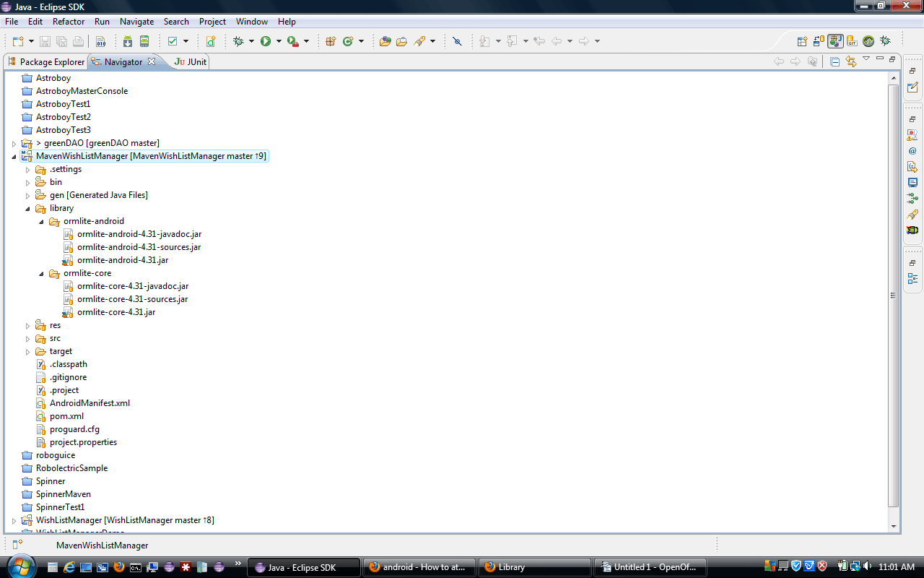This screenshot has width=924, height=578.
Task: Click the system tray volume icon
Action: [x=867, y=566]
